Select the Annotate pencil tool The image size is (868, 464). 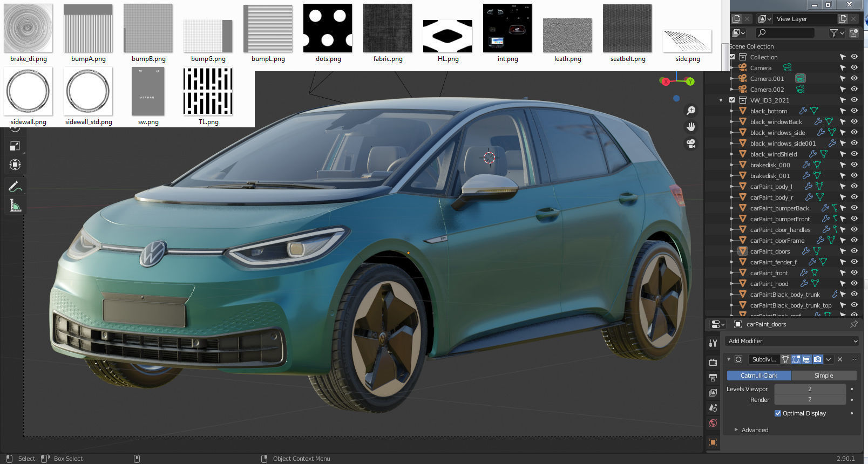(15, 187)
